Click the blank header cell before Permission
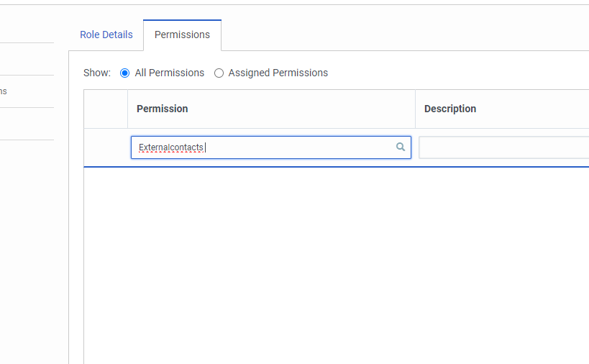The width and height of the screenshot is (589, 364). coord(106,109)
